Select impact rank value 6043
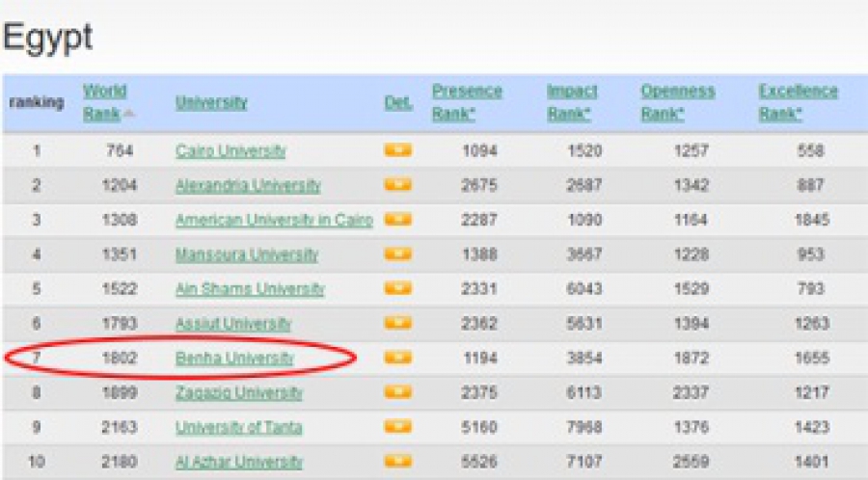Screen dimensions: 868x480 pyautogui.click(x=584, y=289)
